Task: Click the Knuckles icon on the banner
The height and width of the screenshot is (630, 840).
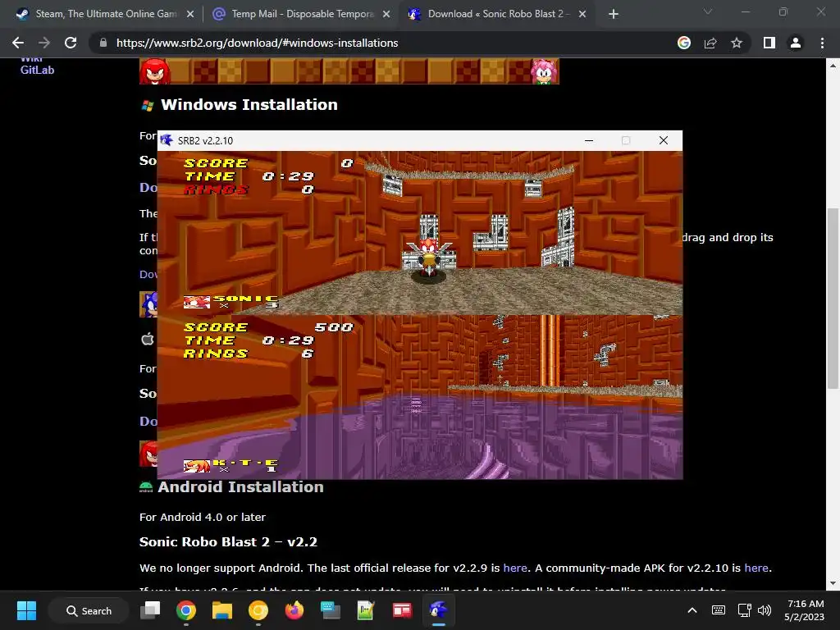Action: pos(155,71)
